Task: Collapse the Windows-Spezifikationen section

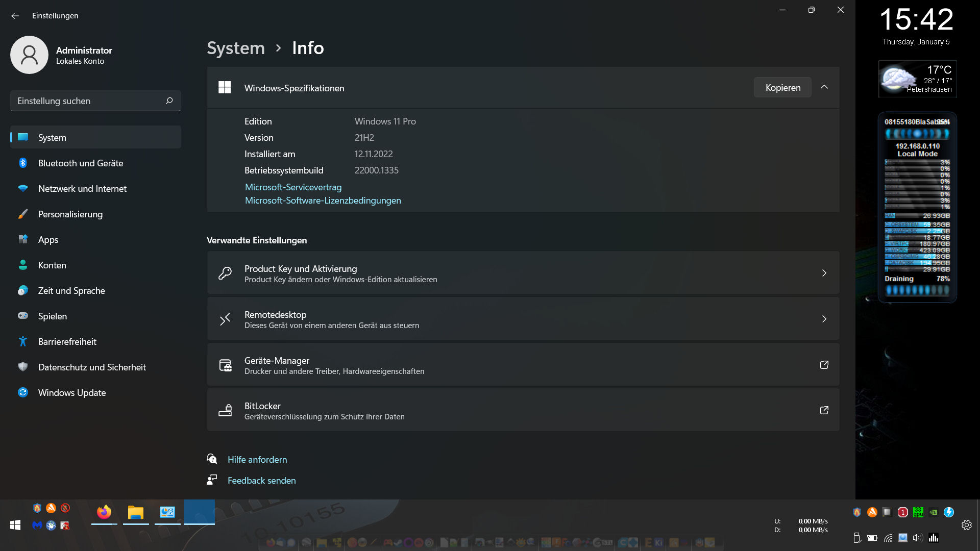Action: click(x=824, y=87)
